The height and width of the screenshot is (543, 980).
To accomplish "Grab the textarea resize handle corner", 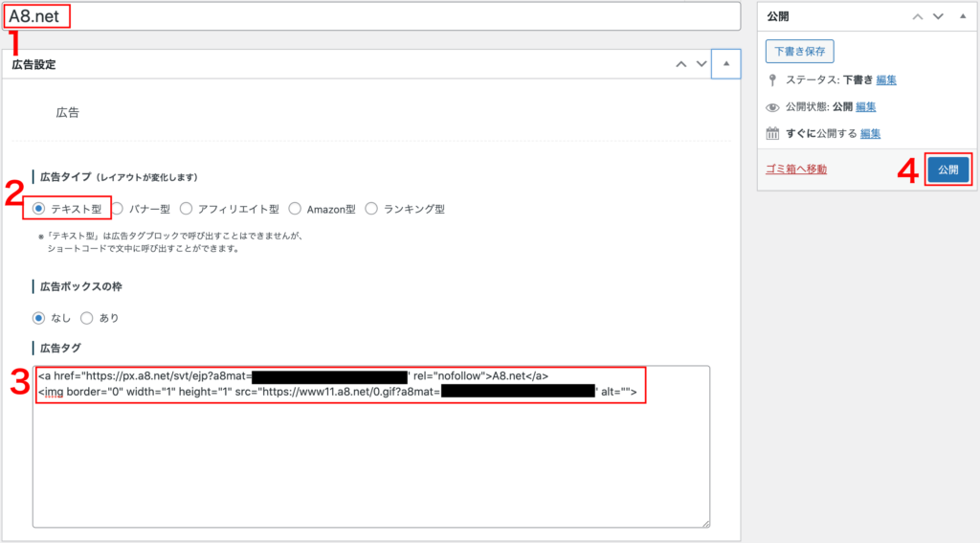I will click(x=705, y=523).
